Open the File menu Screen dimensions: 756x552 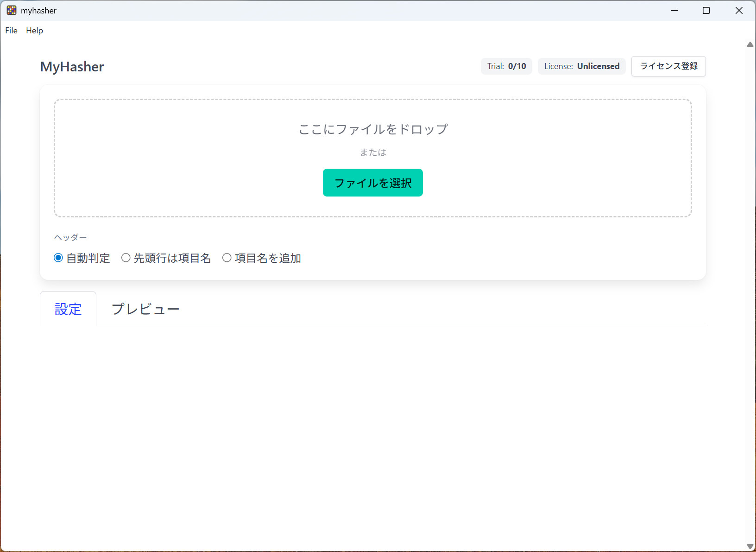tap(12, 31)
